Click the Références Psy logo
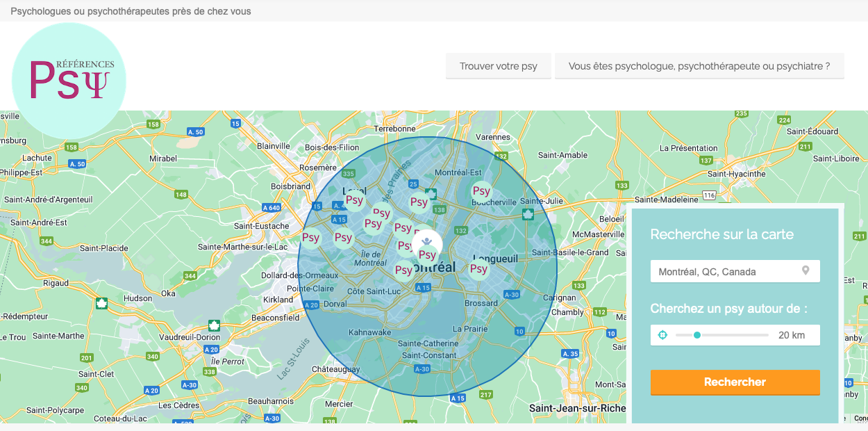Viewport: 868px width, 431px height. tap(69, 80)
